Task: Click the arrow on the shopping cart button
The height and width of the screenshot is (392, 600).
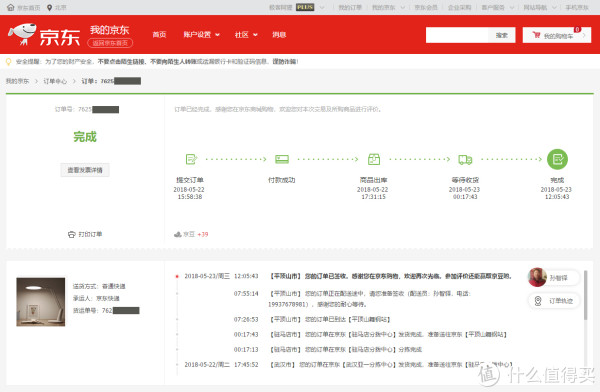Action: 584,35
